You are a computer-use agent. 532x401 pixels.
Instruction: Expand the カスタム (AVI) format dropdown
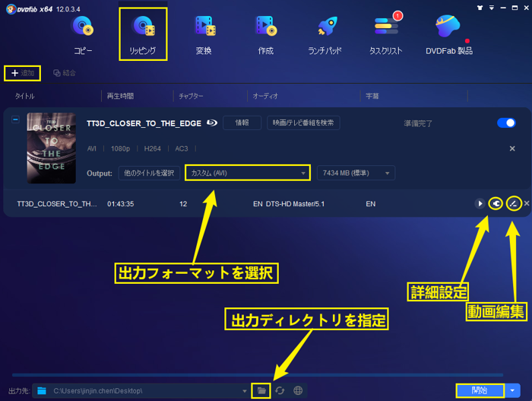[248, 173]
